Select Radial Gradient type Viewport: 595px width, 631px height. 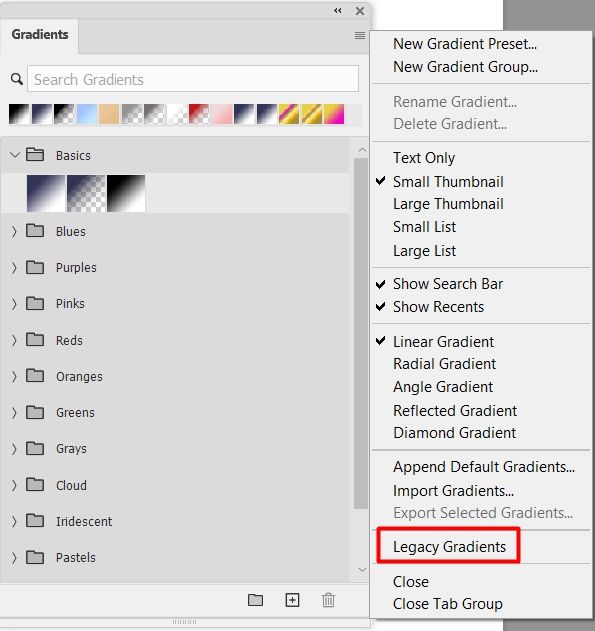coord(444,364)
